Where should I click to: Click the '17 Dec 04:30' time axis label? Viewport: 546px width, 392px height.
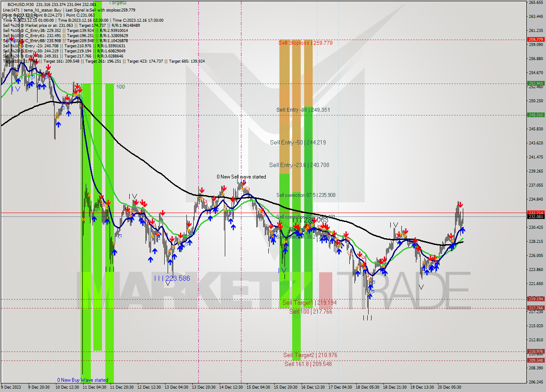340,387
